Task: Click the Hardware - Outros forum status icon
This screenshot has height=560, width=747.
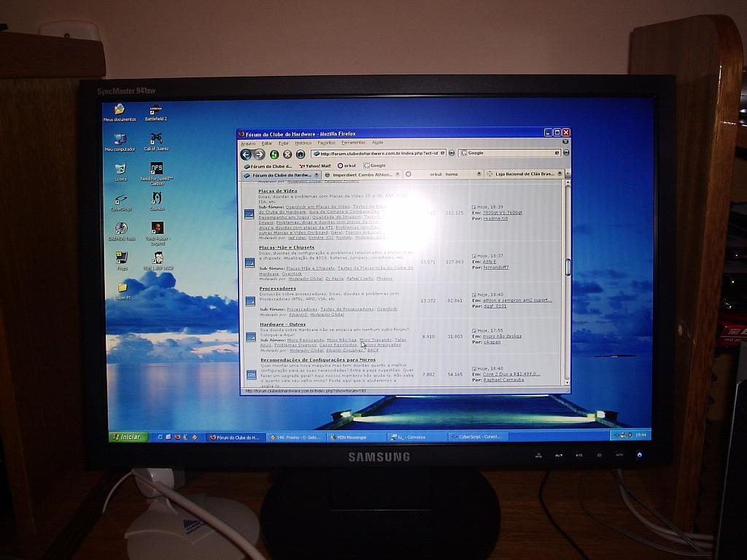Action: [251, 337]
